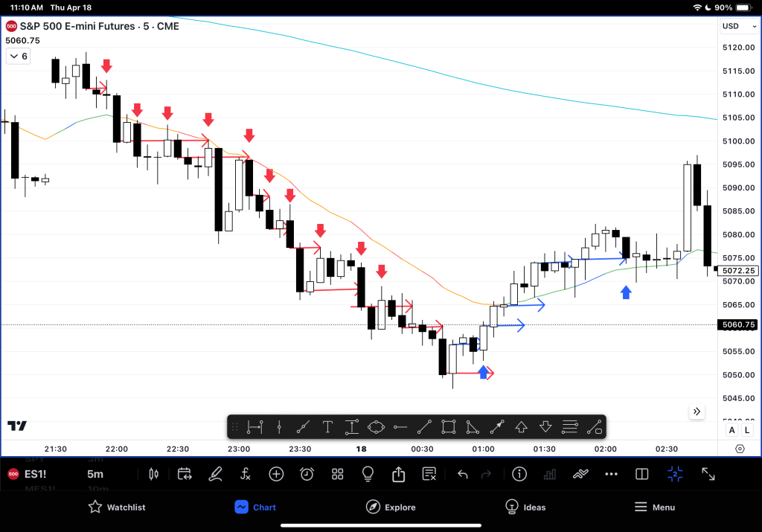The image size is (762, 532).
Task: Toggle log scale with the L button
Action: 745,430
